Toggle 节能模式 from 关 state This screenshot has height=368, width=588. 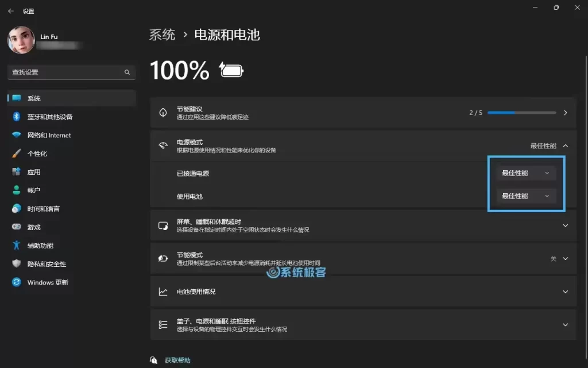554,259
